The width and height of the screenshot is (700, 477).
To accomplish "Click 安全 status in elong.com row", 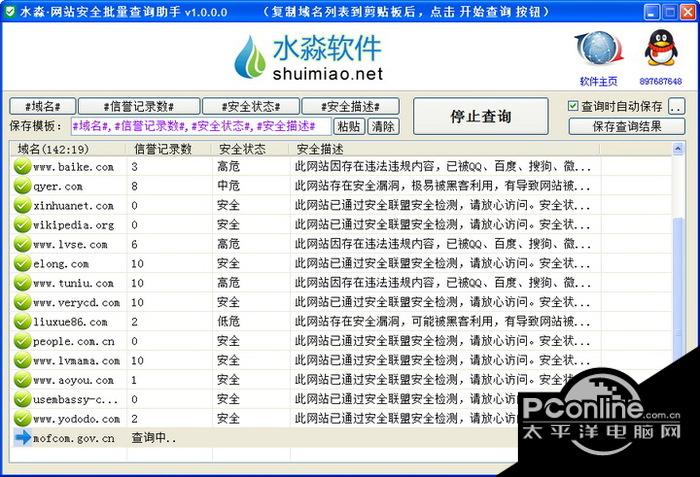I will [229, 263].
